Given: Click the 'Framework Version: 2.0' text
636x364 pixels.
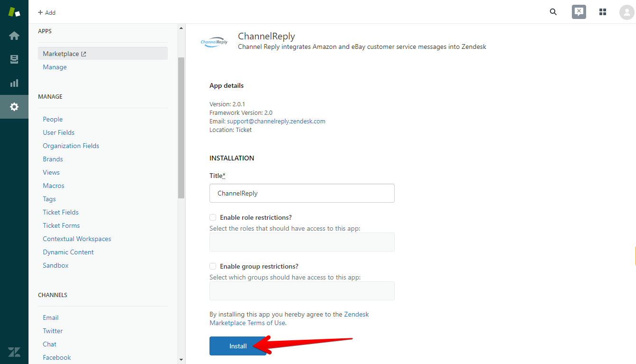Looking at the screenshot, I should [x=241, y=112].
